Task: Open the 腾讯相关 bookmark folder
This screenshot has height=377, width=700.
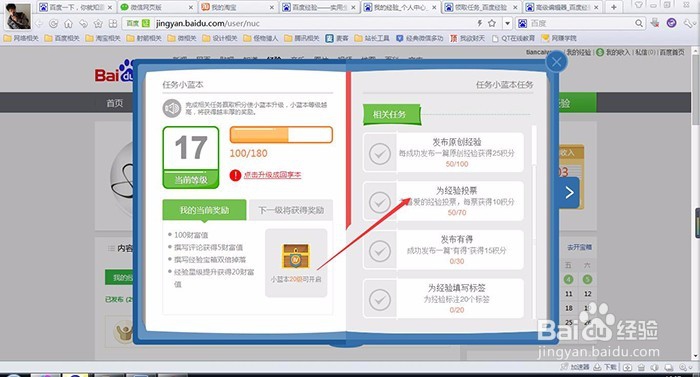Action: 302,38
